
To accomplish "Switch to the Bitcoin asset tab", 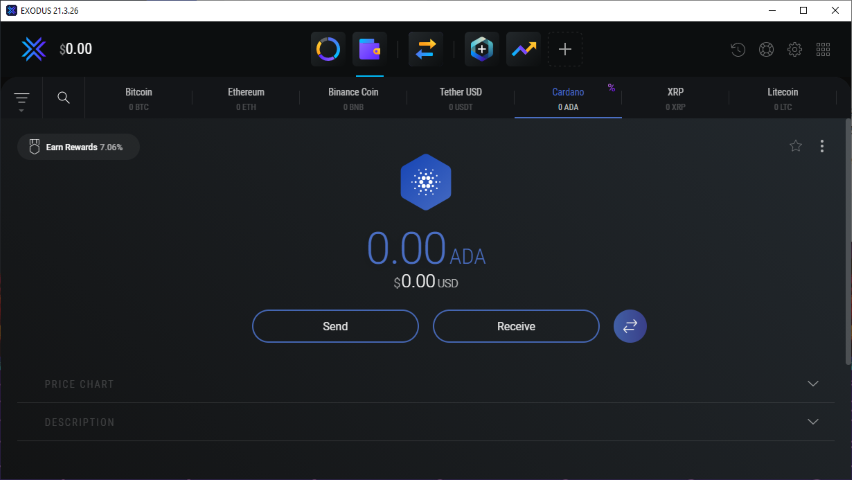I will (x=139, y=98).
